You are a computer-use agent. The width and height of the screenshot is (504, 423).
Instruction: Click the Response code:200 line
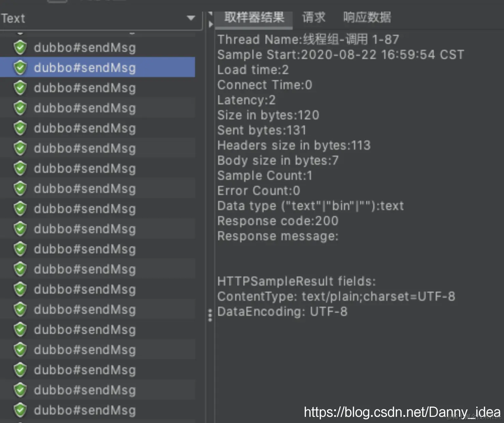(x=278, y=221)
